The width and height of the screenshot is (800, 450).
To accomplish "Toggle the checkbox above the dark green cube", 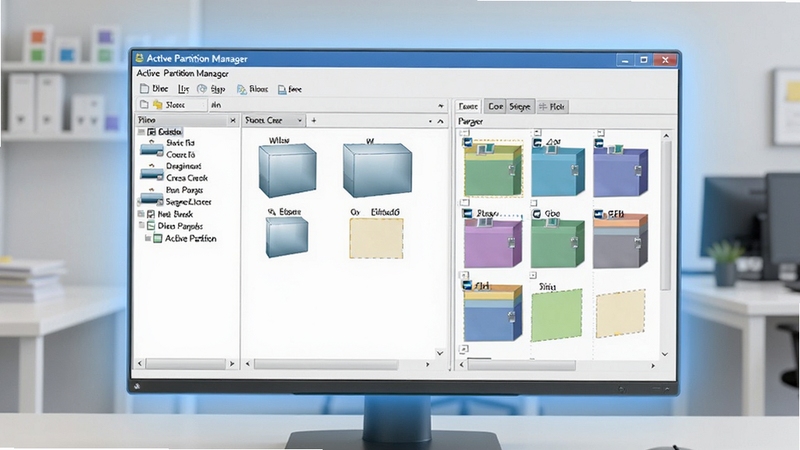I will (x=534, y=203).
